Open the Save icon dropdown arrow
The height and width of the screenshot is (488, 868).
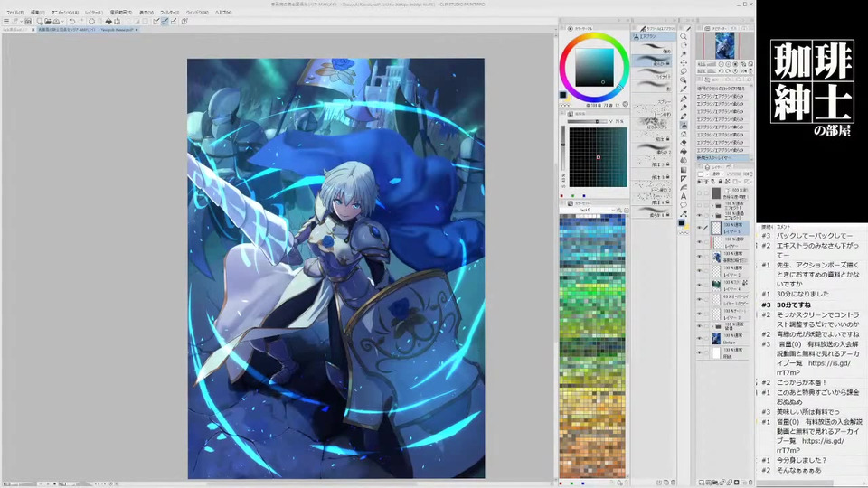(63, 22)
